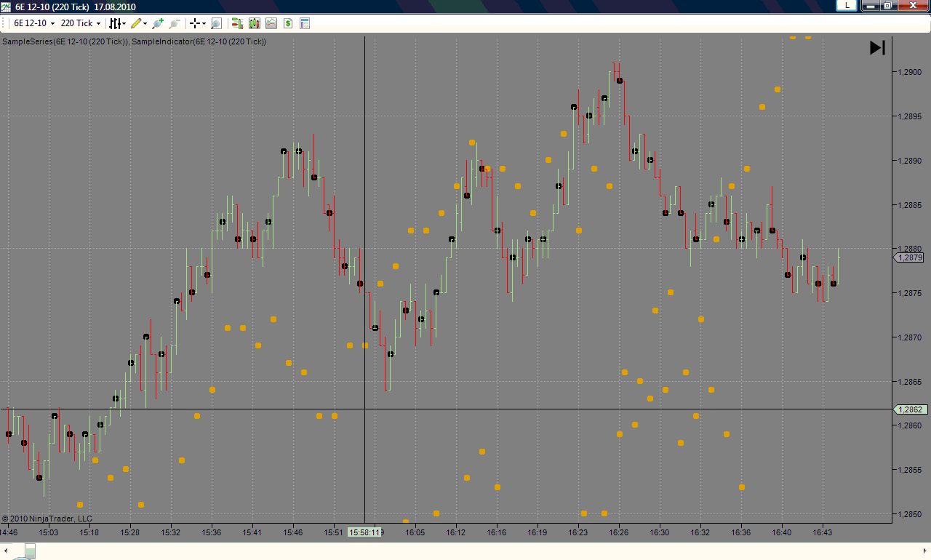931x560 pixels.
Task: Click the 1,2900 price axis label
Action: (910, 72)
